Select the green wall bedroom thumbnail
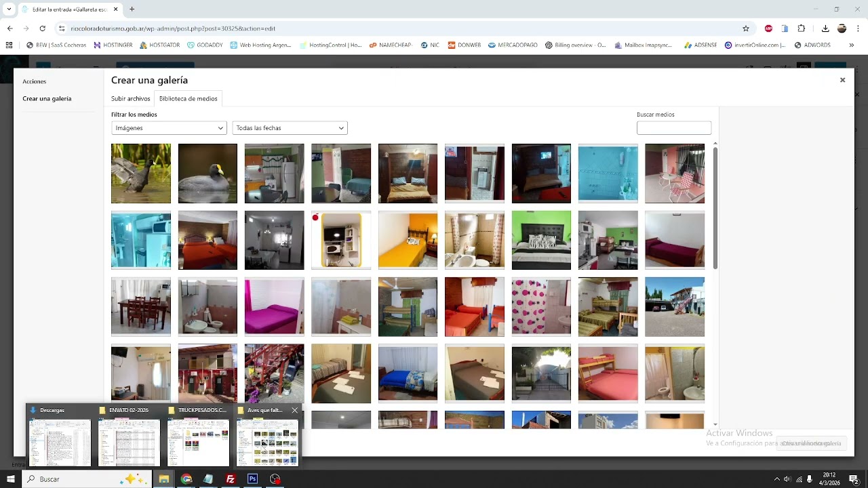The height and width of the screenshot is (488, 868). [x=541, y=240]
